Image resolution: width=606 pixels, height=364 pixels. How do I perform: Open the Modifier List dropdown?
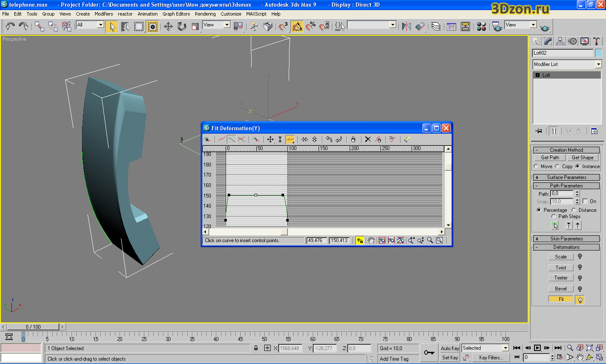(x=598, y=64)
